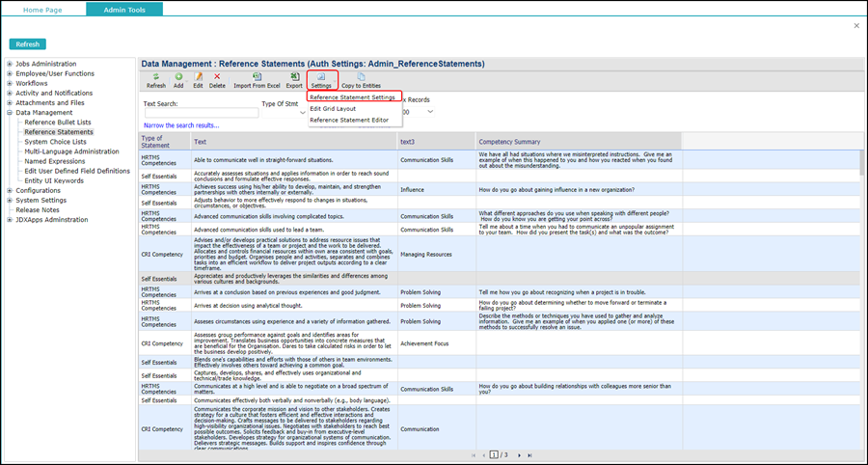Click the Copy to Entities icon
The image size is (868, 465).
[x=362, y=76]
